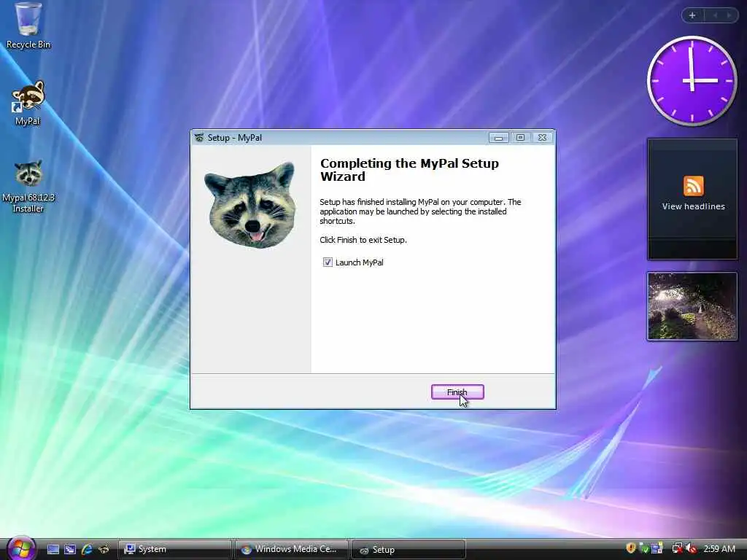The height and width of the screenshot is (560, 747).
Task: Click View headlines in the feed gadget
Action: [693, 206]
